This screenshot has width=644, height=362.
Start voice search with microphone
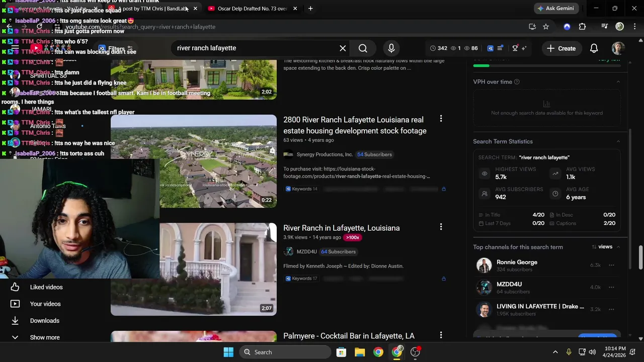pos(391,48)
